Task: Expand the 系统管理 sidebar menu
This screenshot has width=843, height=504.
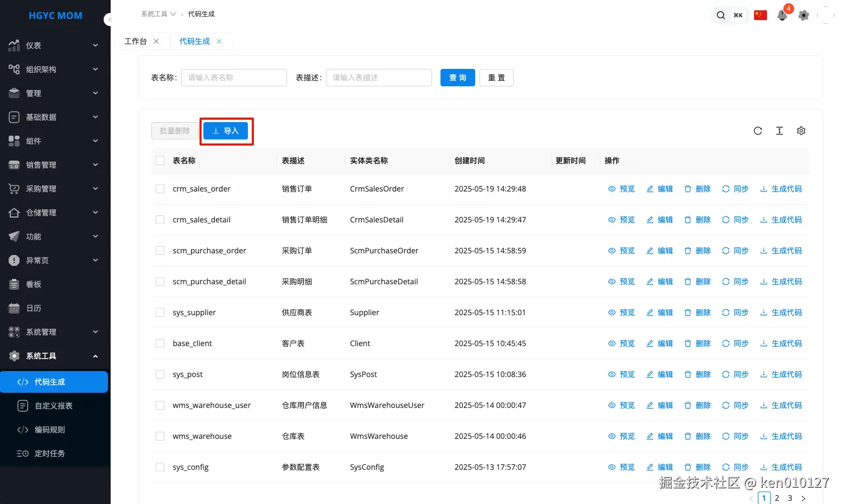Action: [54, 332]
